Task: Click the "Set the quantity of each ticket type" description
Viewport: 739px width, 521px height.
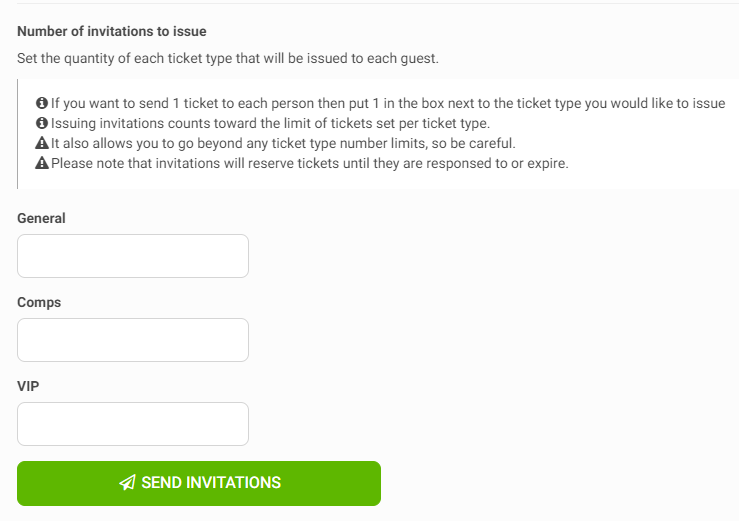Action: point(228,58)
